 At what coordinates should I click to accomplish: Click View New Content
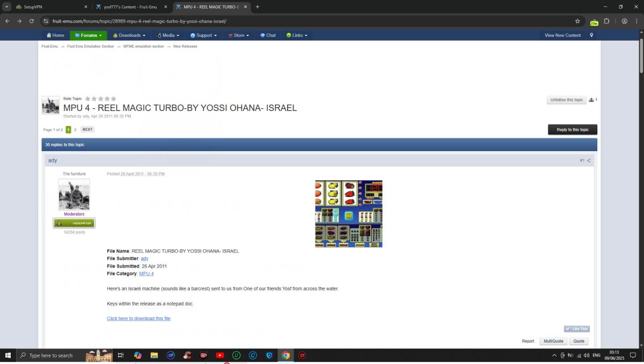click(562, 35)
